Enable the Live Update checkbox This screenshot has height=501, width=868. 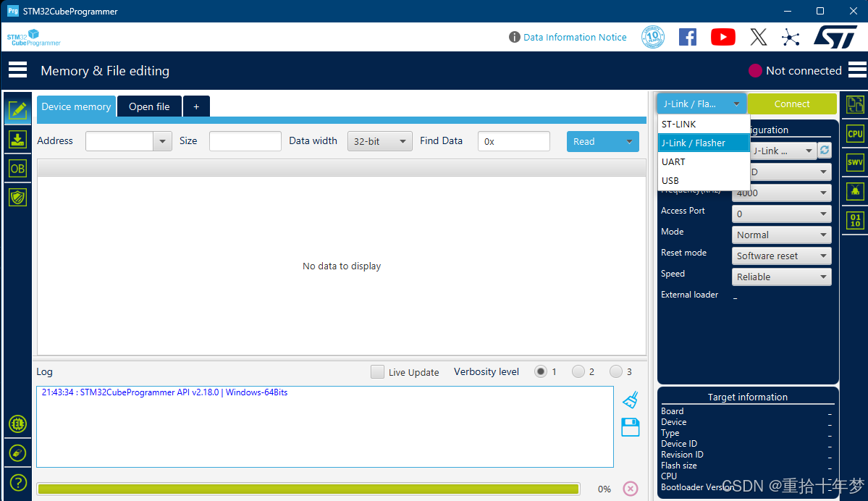pos(378,371)
